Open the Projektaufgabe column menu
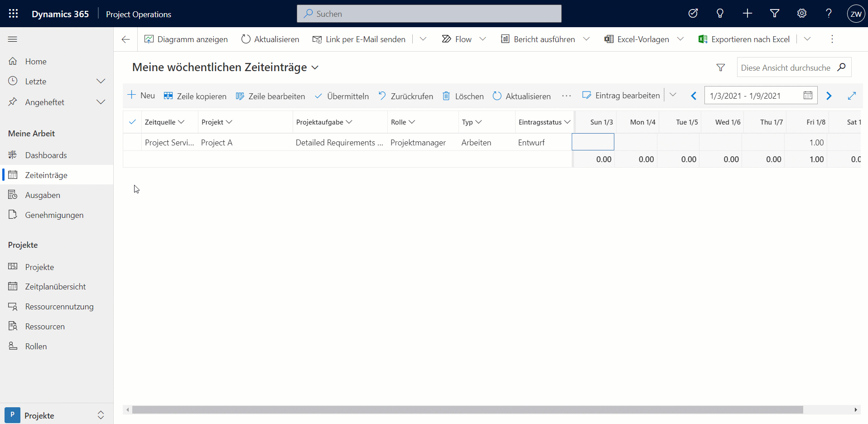Screen dimensions: 868x424 pos(324,122)
